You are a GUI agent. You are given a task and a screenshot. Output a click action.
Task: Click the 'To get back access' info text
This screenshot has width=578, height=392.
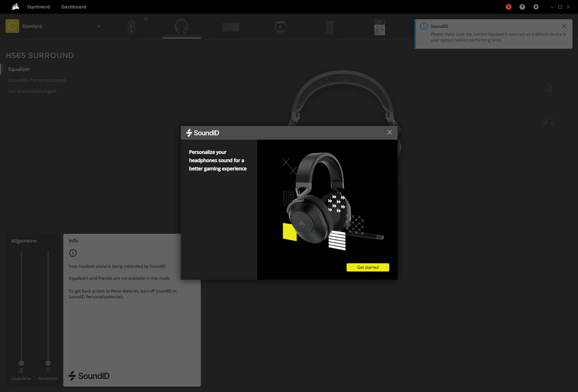123,294
